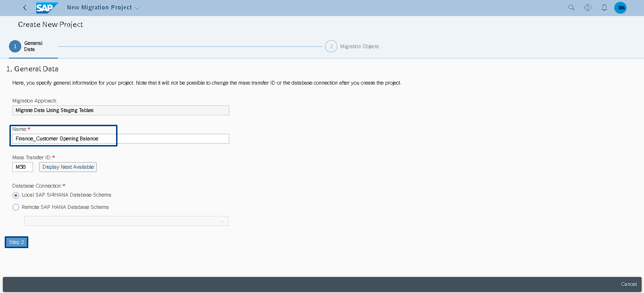Screen dimensions: 644x293
Task: Click the back arrow icon
Action: [x=25, y=8]
